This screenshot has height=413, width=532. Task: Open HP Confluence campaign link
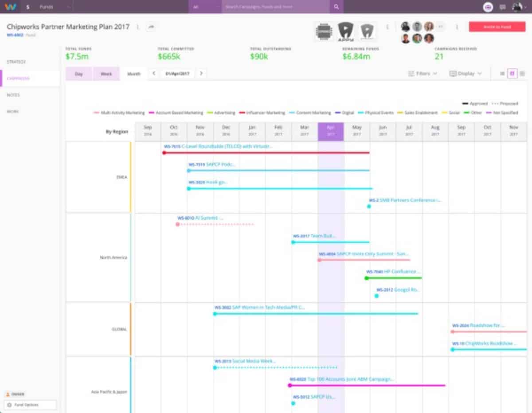393,272
